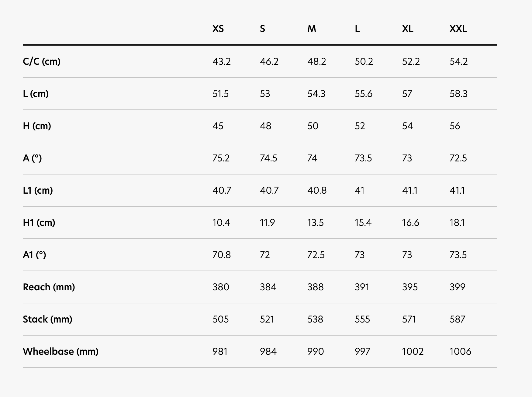The image size is (532, 397).
Task: Click the M size column header
Action: (x=312, y=29)
